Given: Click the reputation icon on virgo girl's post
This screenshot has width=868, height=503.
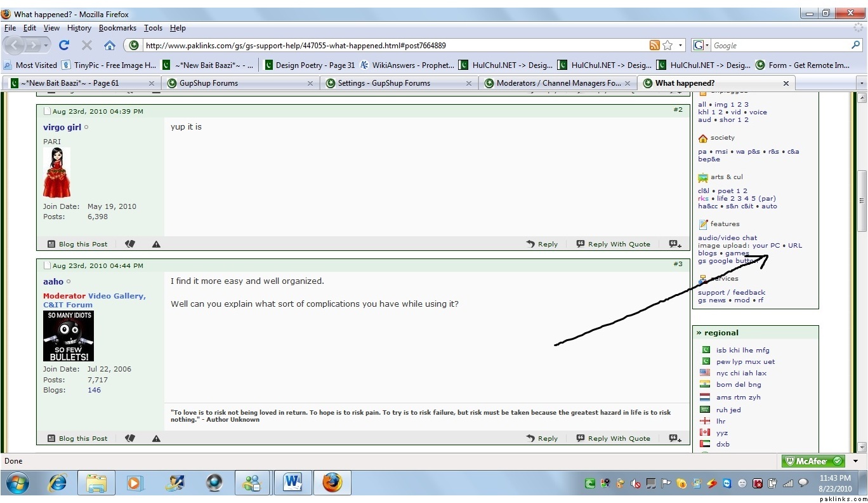Looking at the screenshot, I should click(130, 244).
